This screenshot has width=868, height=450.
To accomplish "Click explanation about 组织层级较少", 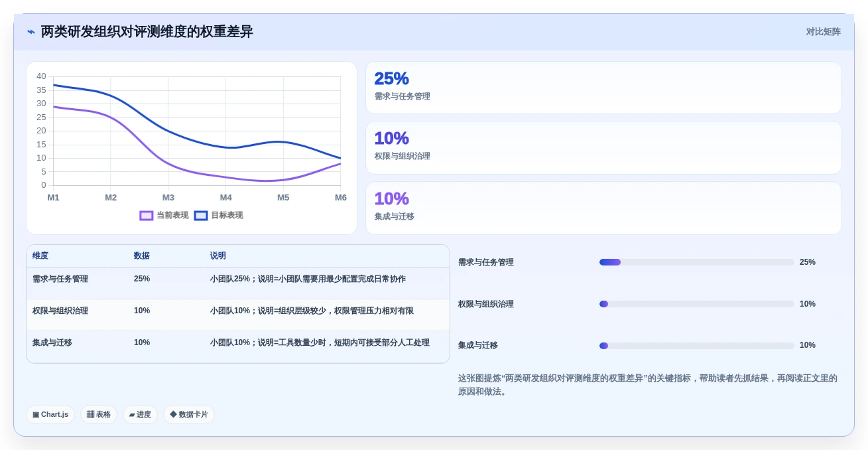I will [x=312, y=311].
